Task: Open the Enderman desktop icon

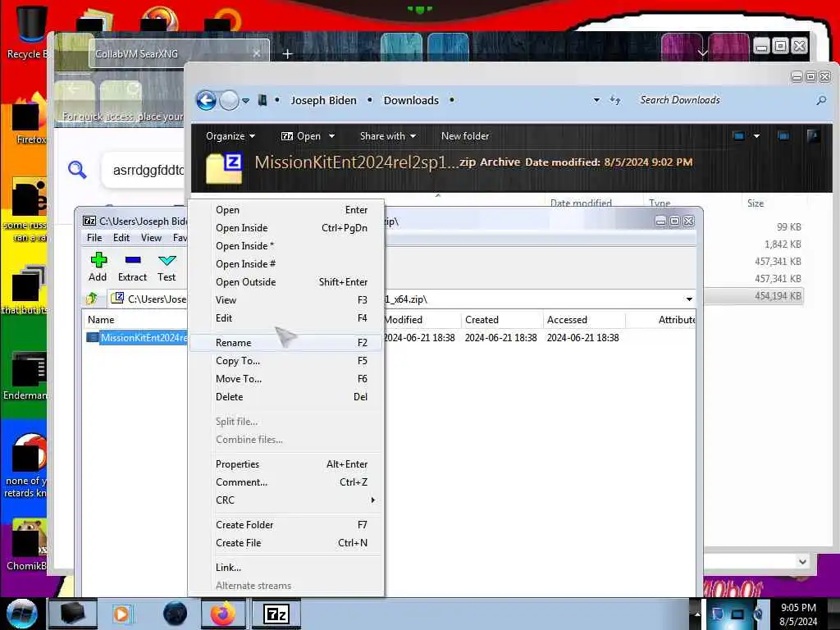Action: 25,376
